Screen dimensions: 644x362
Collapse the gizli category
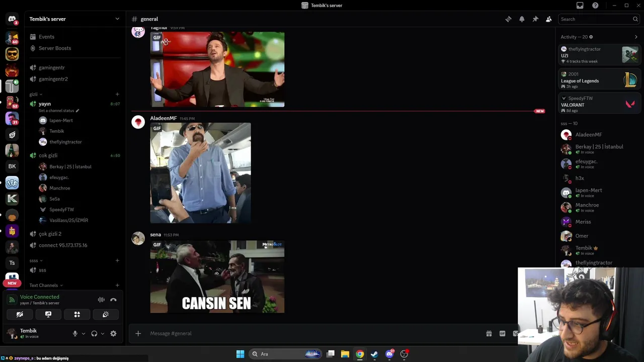(x=36, y=95)
